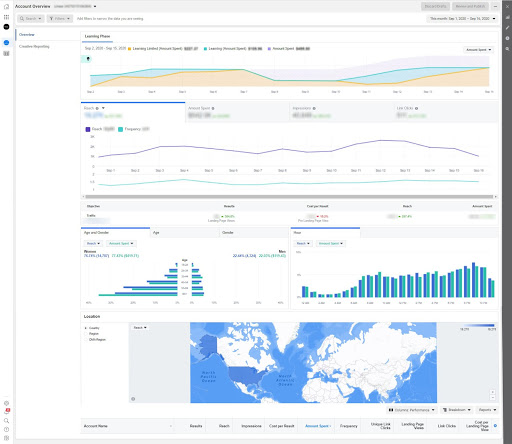Open the help question mark icon
This screenshot has height=444, width=512.
tap(6, 429)
